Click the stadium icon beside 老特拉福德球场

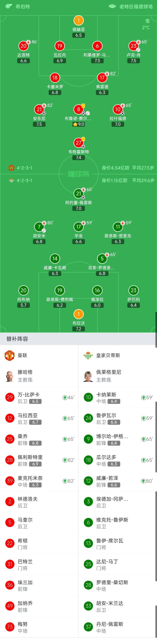pyautogui.click(x=113, y=6)
